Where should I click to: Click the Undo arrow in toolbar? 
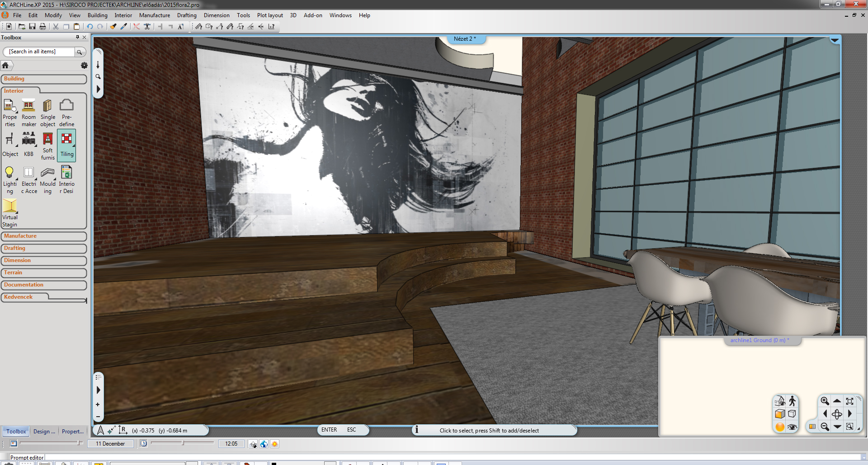click(90, 27)
